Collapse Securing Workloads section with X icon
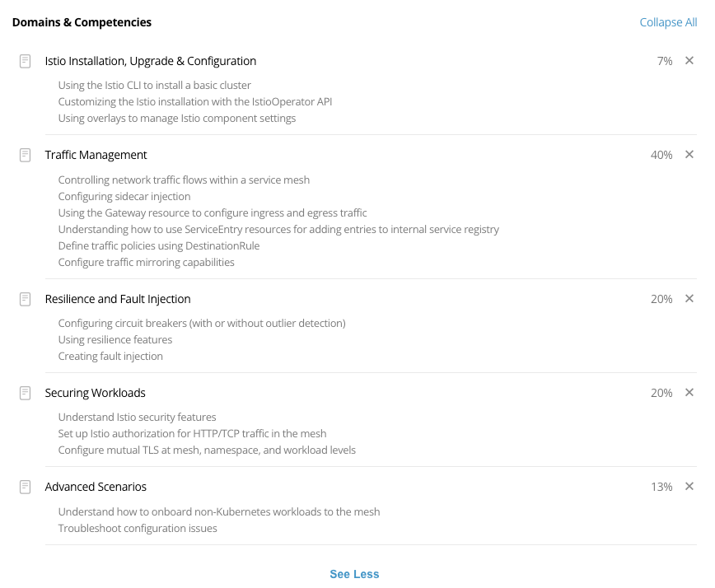The image size is (715, 588). click(x=689, y=393)
